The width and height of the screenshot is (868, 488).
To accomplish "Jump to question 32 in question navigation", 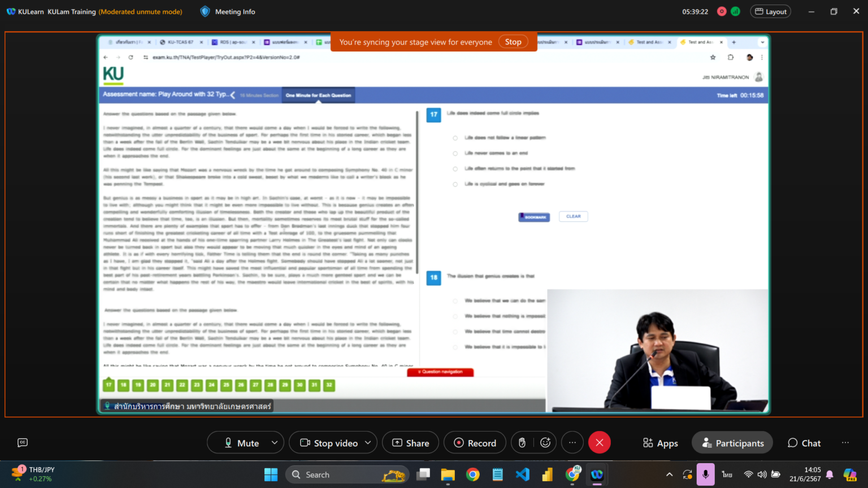I will coord(328,385).
